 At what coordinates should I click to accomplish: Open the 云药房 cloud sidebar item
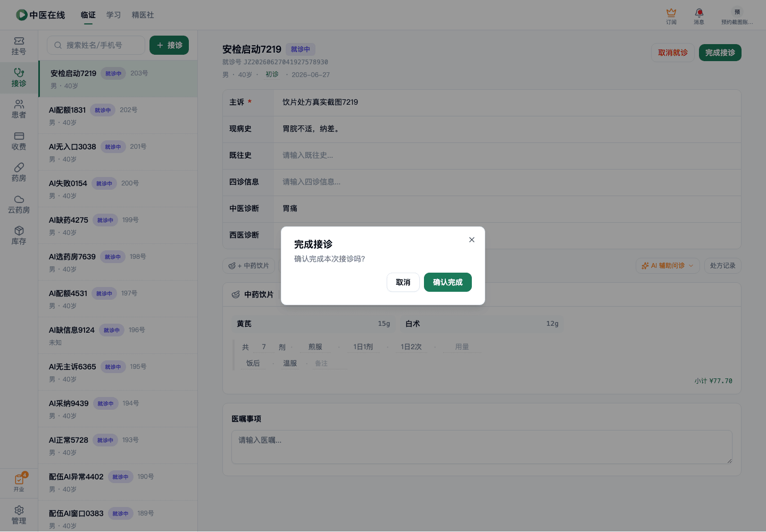tap(19, 204)
